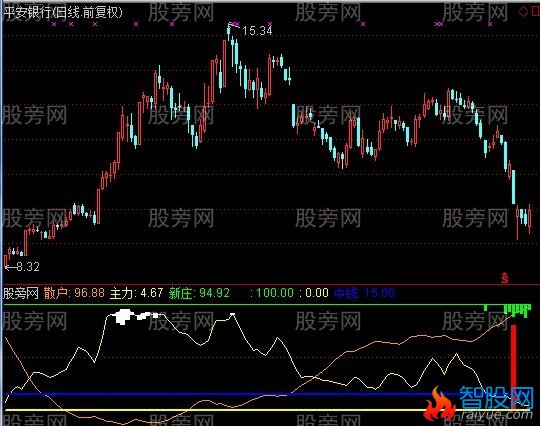
Task: Select the 主力: 4.67 indicator value
Action: click(136, 293)
